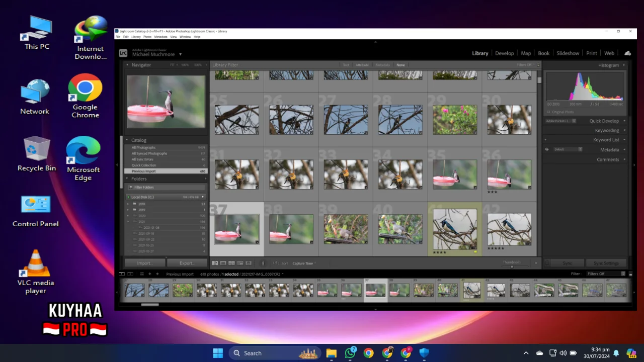Open the File menu
Image resolution: width=644 pixels, height=362 pixels.
(x=118, y=37)
